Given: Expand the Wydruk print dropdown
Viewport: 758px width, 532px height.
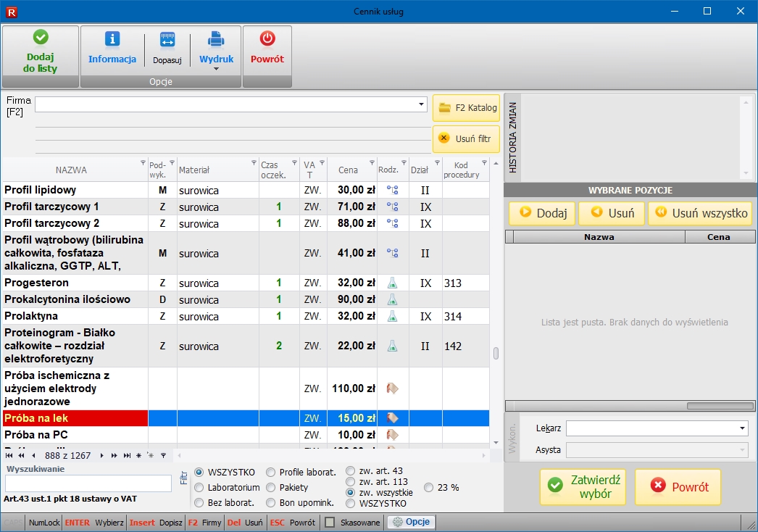Looking at the screenshot, I should coord(216,69).
